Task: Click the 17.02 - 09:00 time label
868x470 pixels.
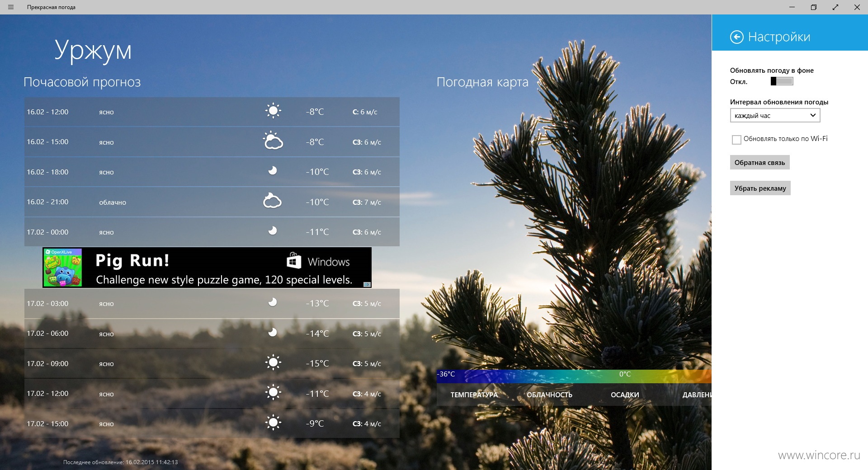Action: tap(47, 363)
